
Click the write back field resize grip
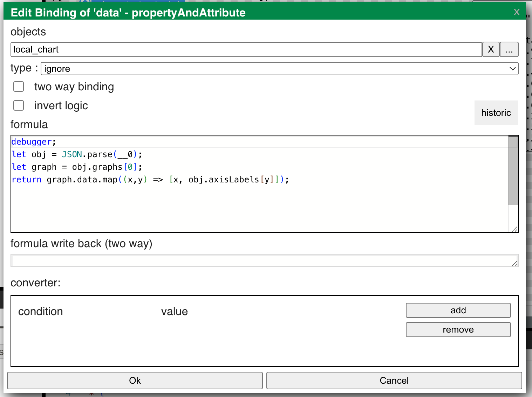click(x=514, y=263)
